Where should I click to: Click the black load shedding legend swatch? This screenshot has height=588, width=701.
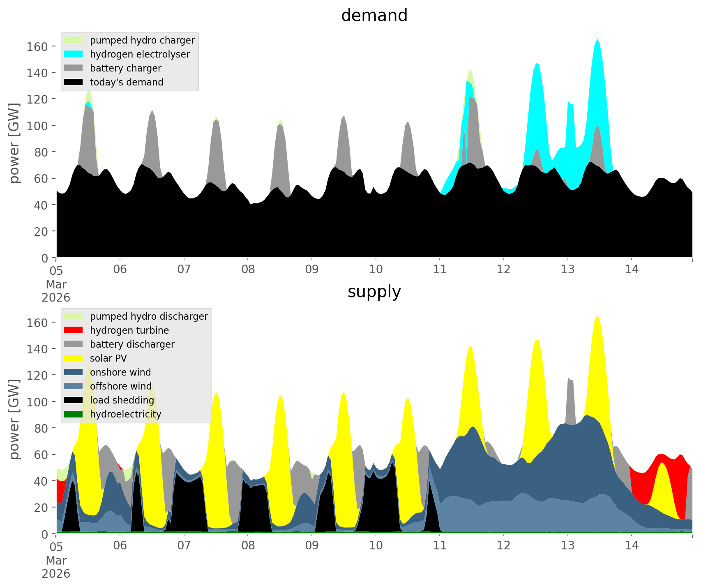74,400
